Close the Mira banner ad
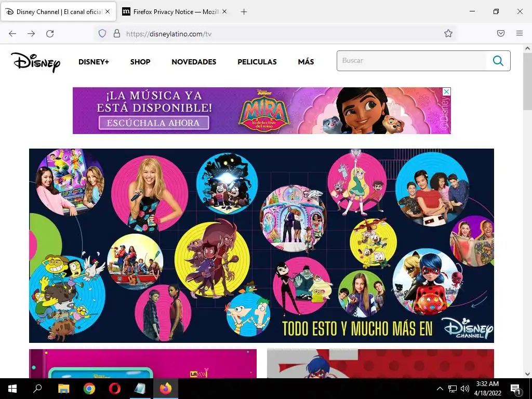Viewport: 532px width, 399px height. point(447,91)
